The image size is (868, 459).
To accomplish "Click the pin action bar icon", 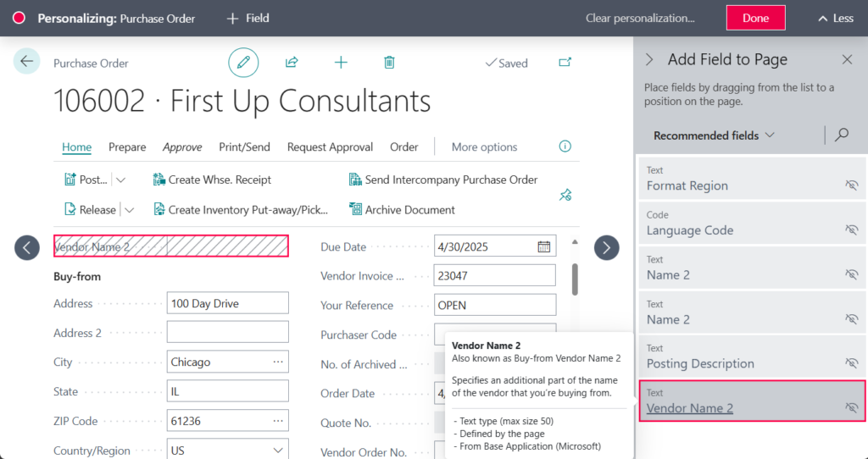I will [565, 195].
